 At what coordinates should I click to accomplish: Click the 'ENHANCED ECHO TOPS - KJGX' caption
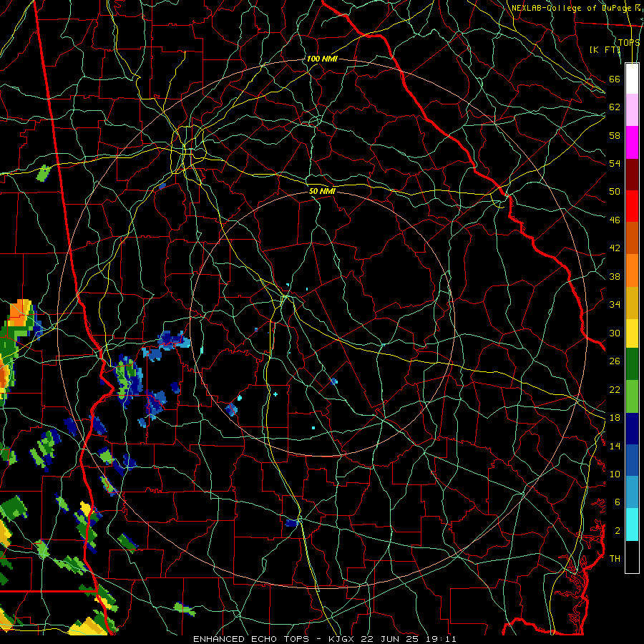(273, 639)
